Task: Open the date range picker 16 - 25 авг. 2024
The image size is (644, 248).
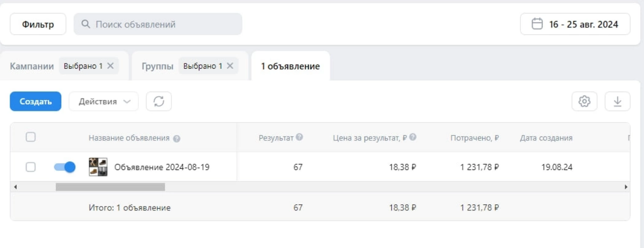Action: click(x=575, y=24)
